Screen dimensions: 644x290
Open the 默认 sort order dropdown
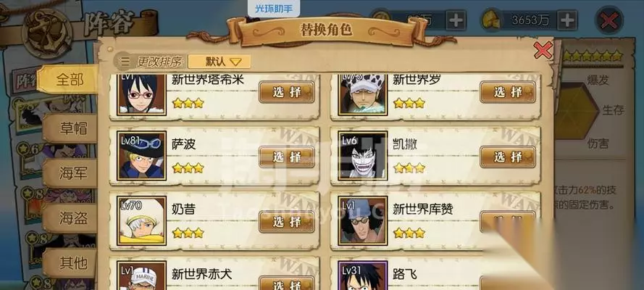pos(219,62)
